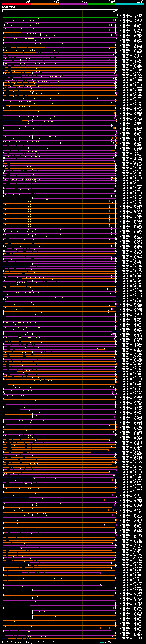Click hit label UniRef100_B4FBH5
This screenshot has width=146, height=644.
[131, 70]
